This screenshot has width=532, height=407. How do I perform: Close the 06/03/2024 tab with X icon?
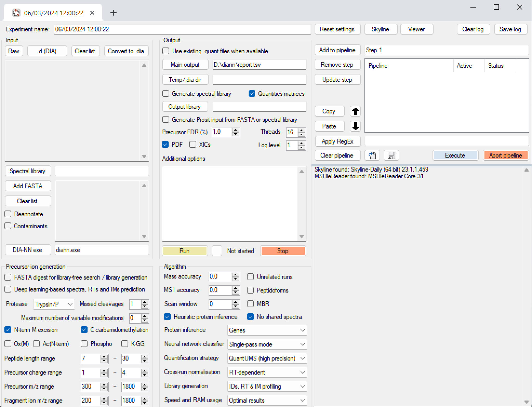(92, 13)
